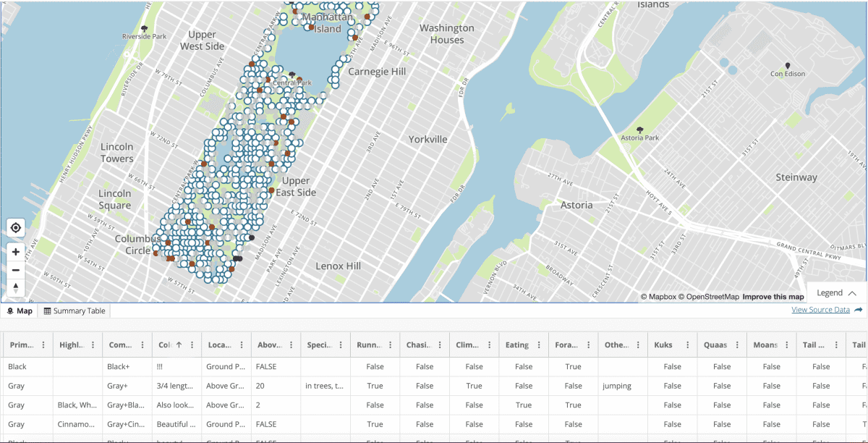The height and width of the screenshot is (443, 868).
Task: Click the Improve this map link
Action: click(x=773, y=297)
